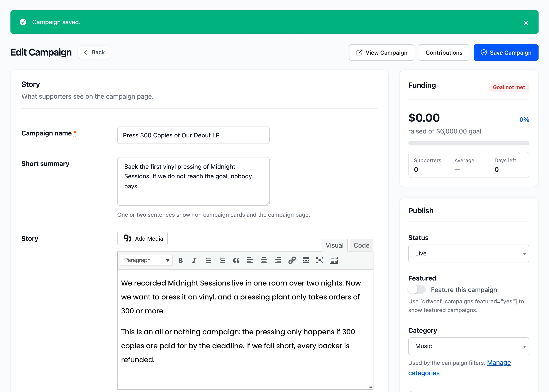Screen dimensions: 549x392
Task: Go Back from Edit Campaign
Action: (94, 52)
